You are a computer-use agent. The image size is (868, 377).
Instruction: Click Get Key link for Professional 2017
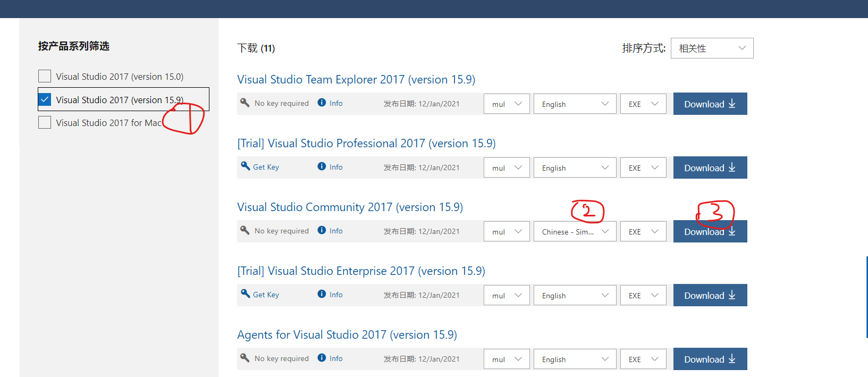point(266,167)
